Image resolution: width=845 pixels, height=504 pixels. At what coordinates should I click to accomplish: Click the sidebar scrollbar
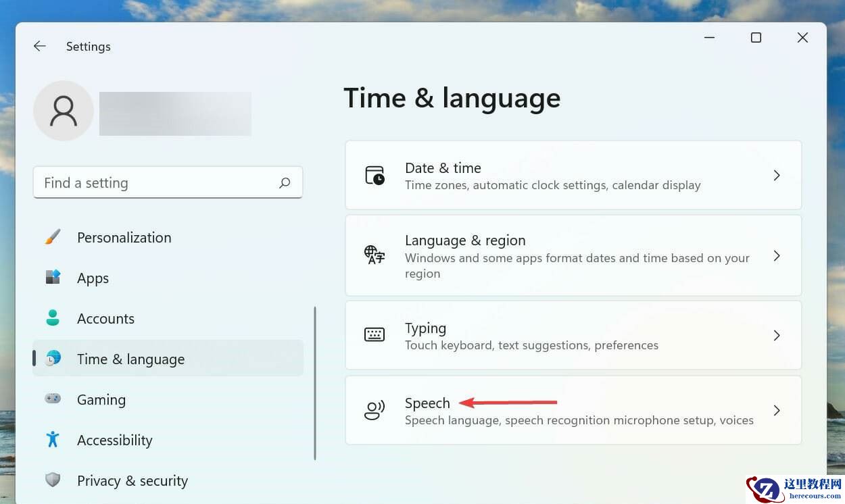coord(315,383)
